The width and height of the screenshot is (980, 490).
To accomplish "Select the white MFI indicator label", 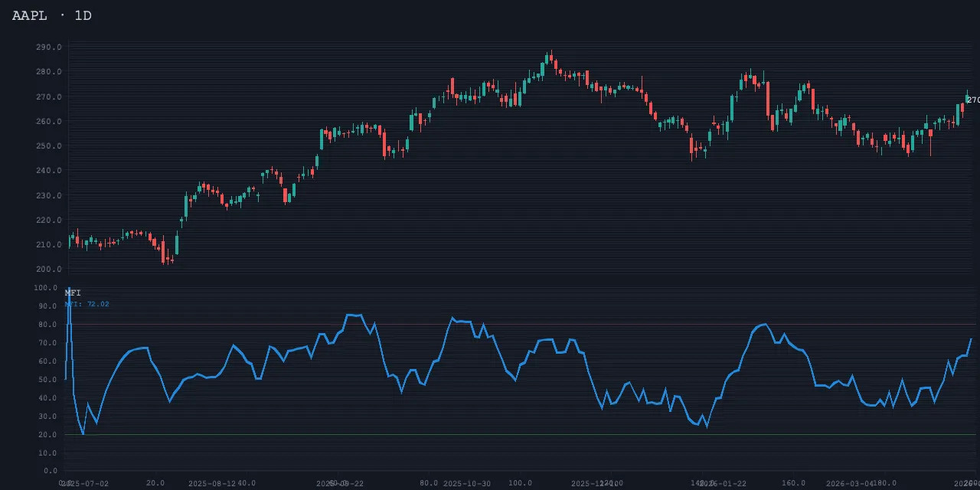I will click(x=73, y=292).
